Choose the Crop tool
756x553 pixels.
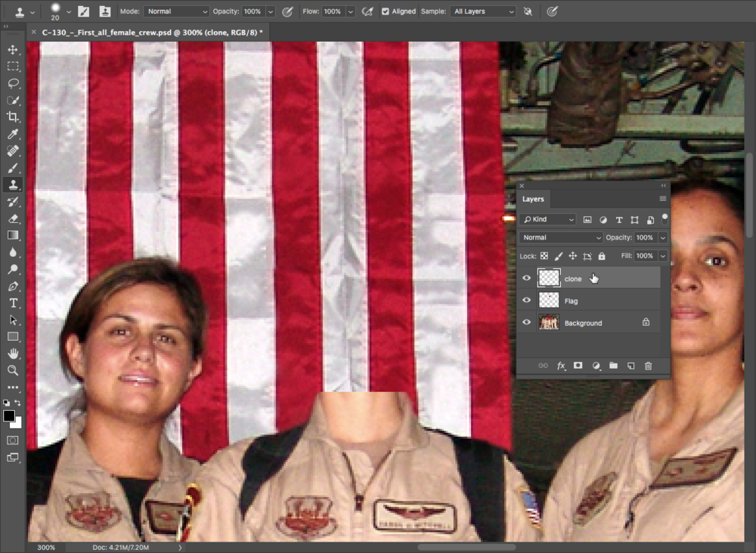tap(13, 117)
